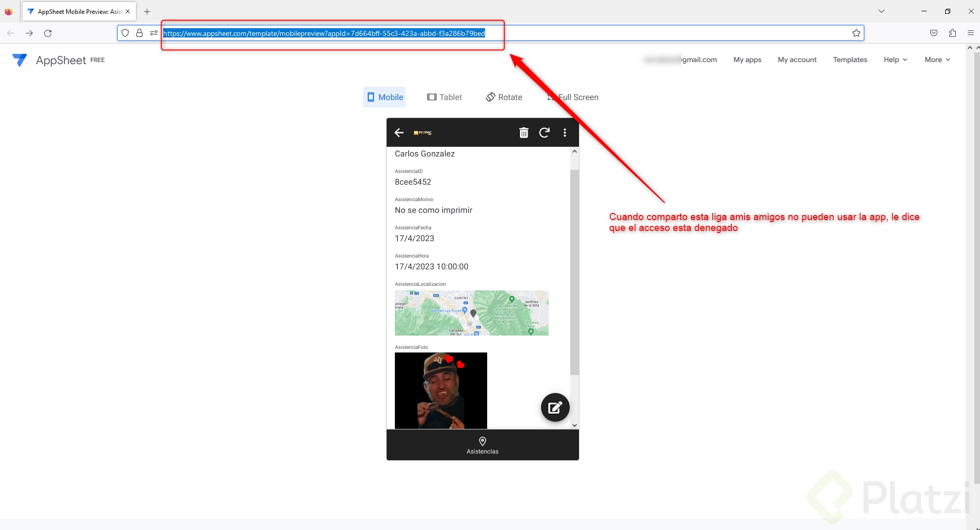The width and height of the screenshot is (980, 530).
Task: Open the three-dot menu in app preview
Action: click(x=565, y=133)
